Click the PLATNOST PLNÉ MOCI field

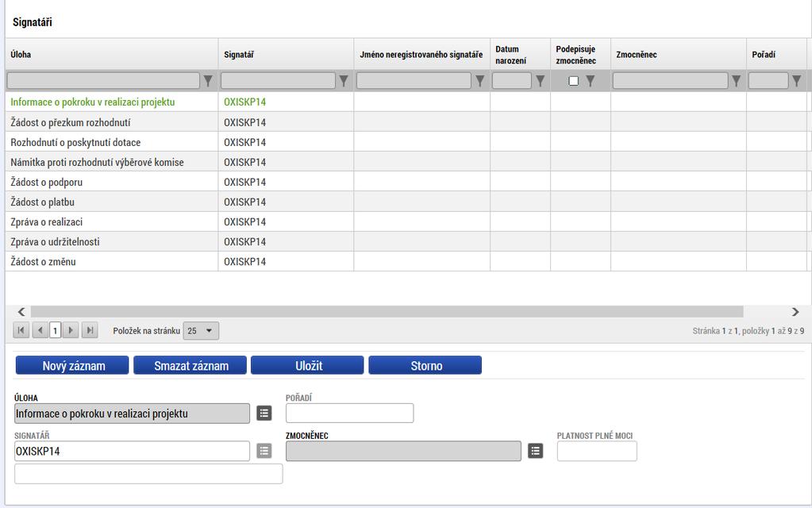[x=597, y=451]
